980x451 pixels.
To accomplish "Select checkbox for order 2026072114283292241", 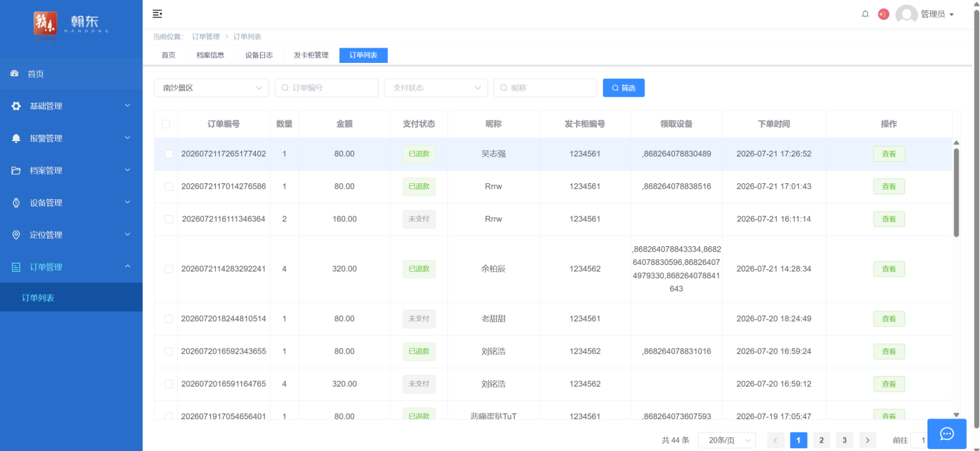I will click(169, 269).
